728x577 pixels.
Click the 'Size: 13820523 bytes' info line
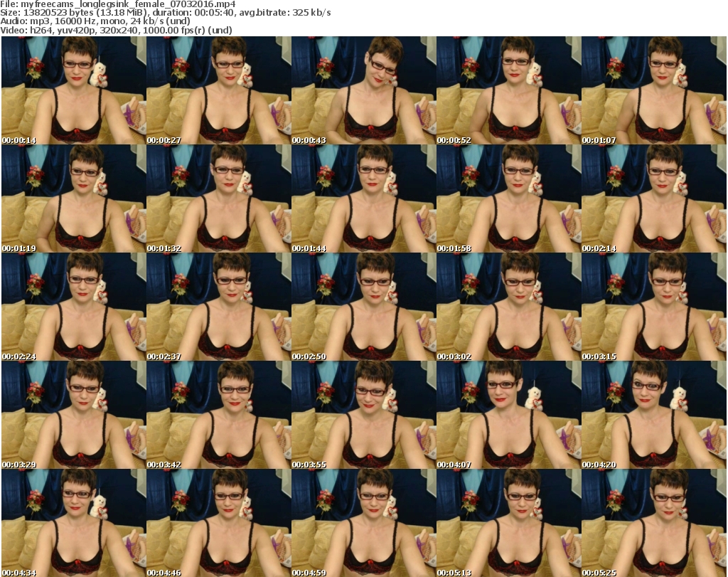(x=165, y=13)
